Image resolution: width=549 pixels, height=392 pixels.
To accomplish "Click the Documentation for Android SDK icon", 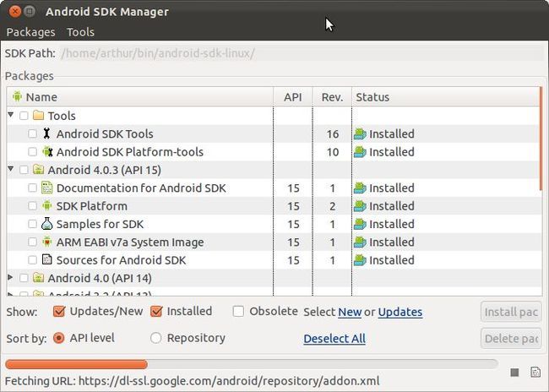I will click(47, 188).
